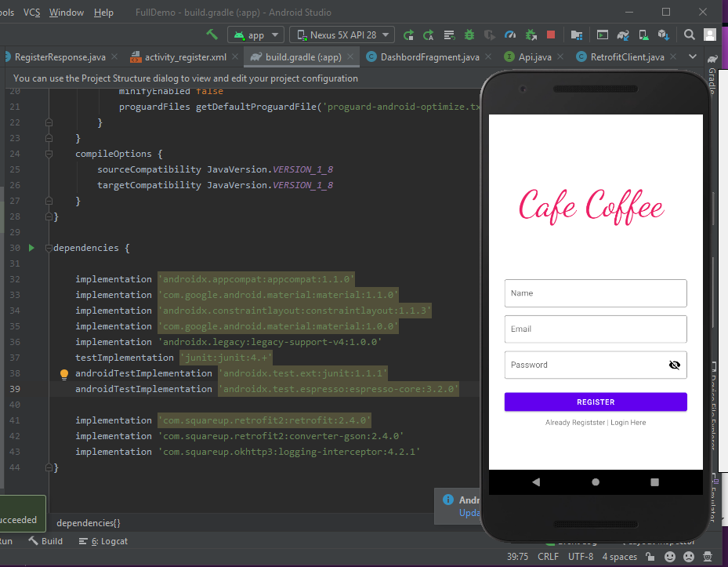
Task: Close the RetrofitClient.java tab
Action: tap(672, 56)
